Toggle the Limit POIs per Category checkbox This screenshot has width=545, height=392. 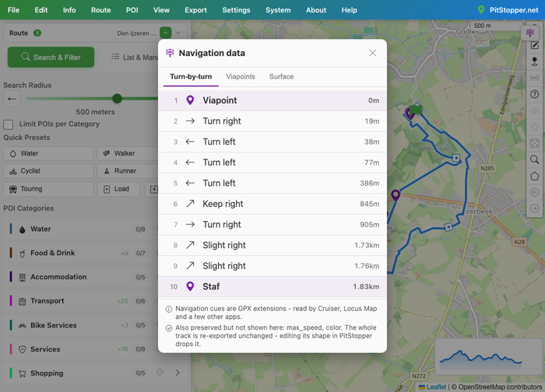(9, 124)
